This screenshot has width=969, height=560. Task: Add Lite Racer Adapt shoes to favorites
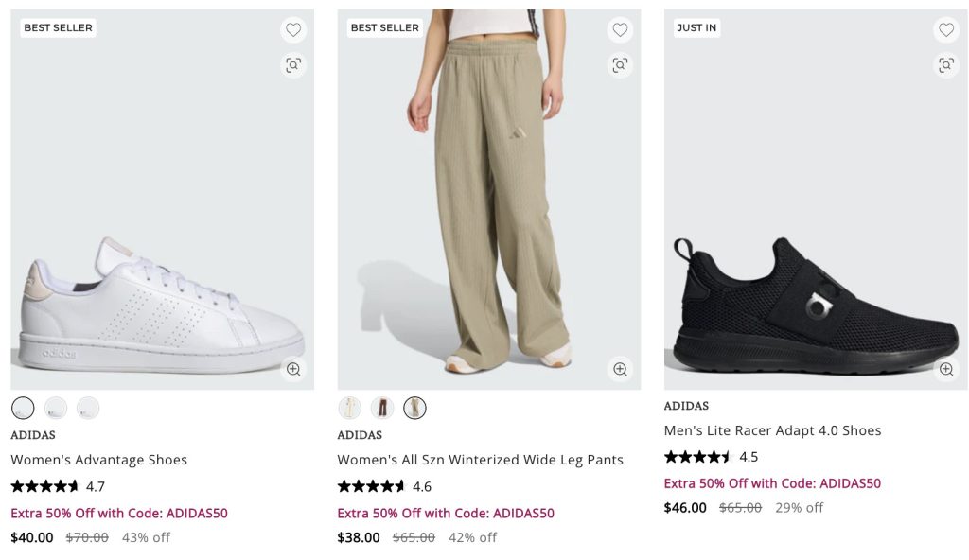tap(946, 30)
